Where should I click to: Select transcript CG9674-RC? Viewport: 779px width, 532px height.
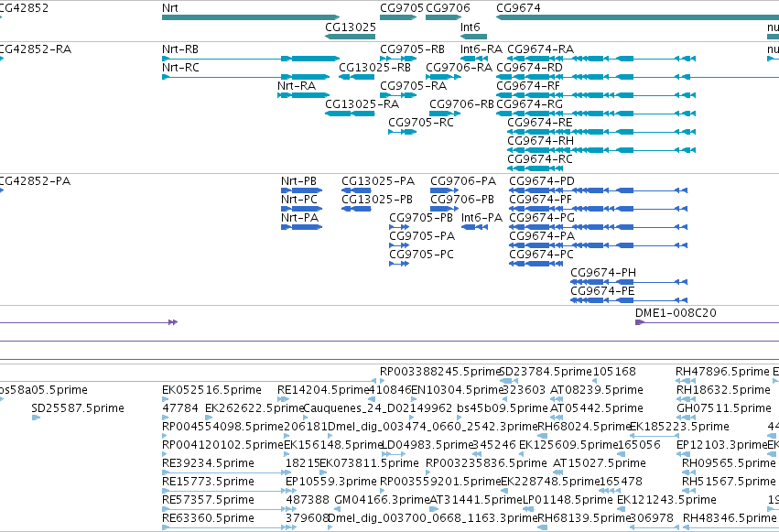pyautogui.click(x=540, y=159)
